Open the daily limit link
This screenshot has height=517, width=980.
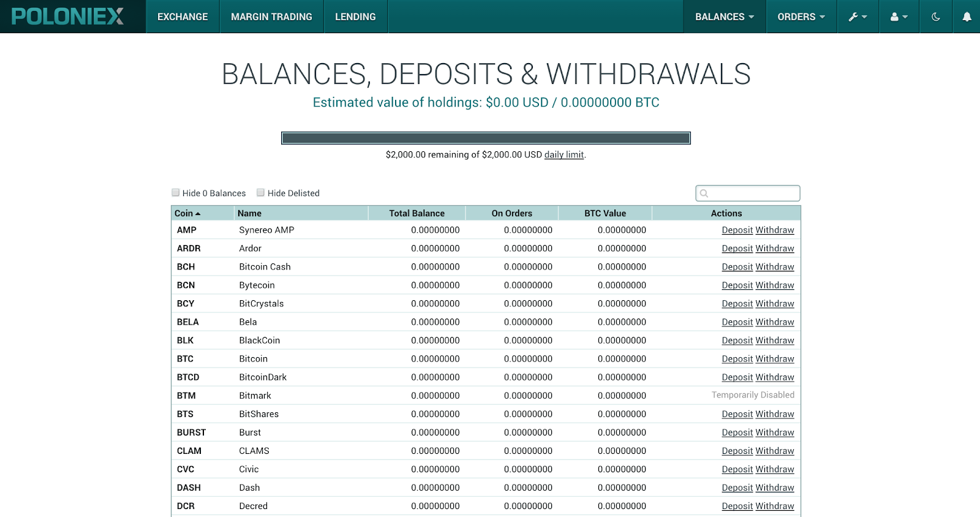click(564, 154)
